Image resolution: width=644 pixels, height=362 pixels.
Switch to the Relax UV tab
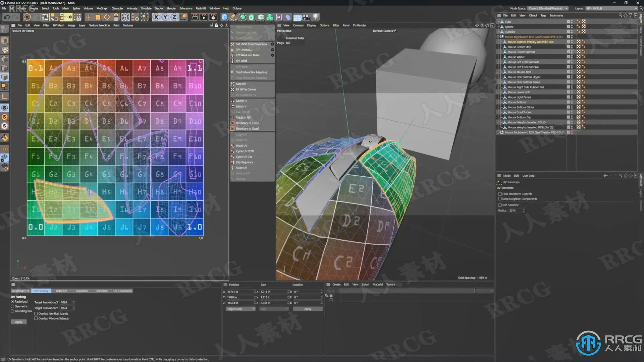click(x=61, y=291)
